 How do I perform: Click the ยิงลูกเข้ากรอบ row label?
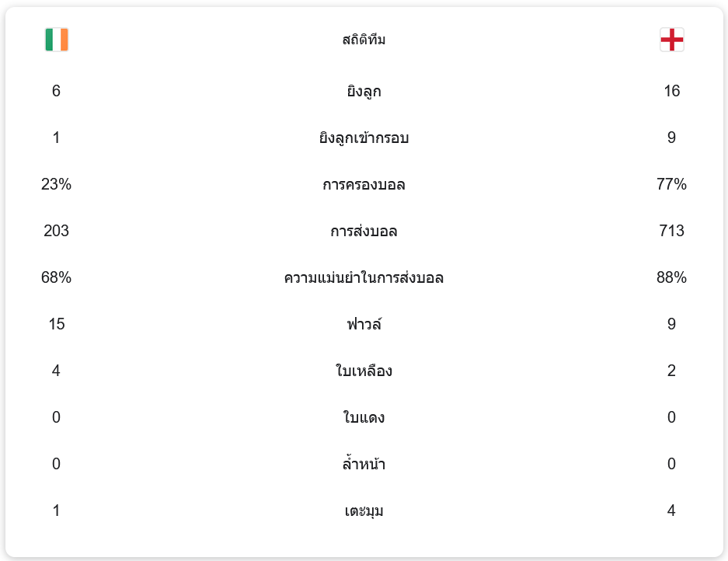[364, 138]
